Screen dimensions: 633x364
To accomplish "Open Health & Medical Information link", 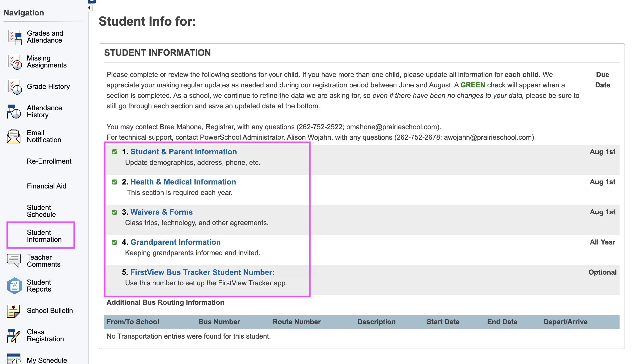I will click(x=183, y=182).
